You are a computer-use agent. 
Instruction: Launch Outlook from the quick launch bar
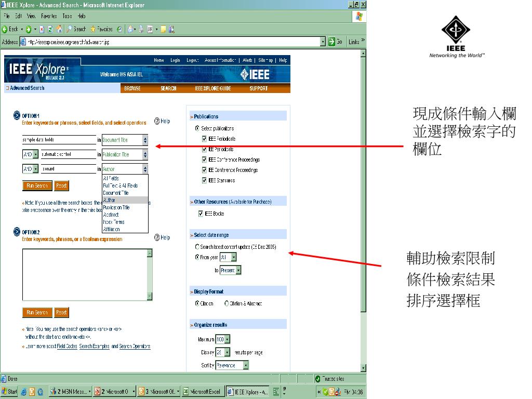click(32, 392)
